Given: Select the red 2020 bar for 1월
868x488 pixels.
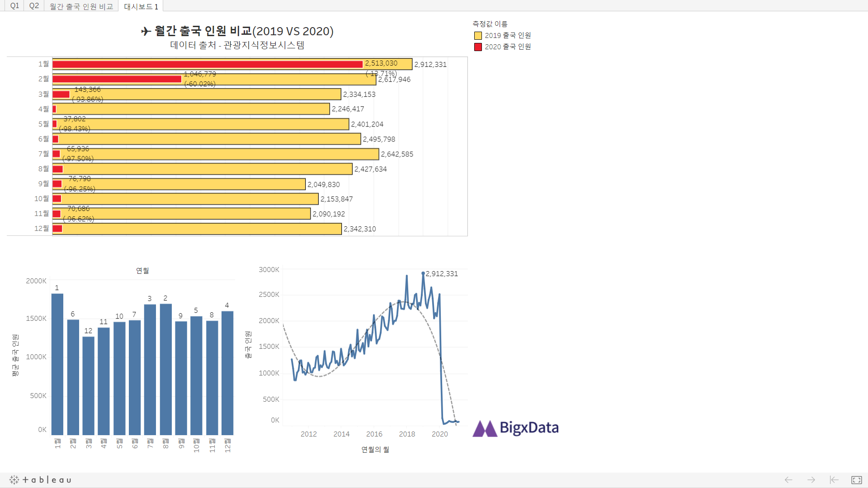Looking at the screenshot, I should [208, 64].
